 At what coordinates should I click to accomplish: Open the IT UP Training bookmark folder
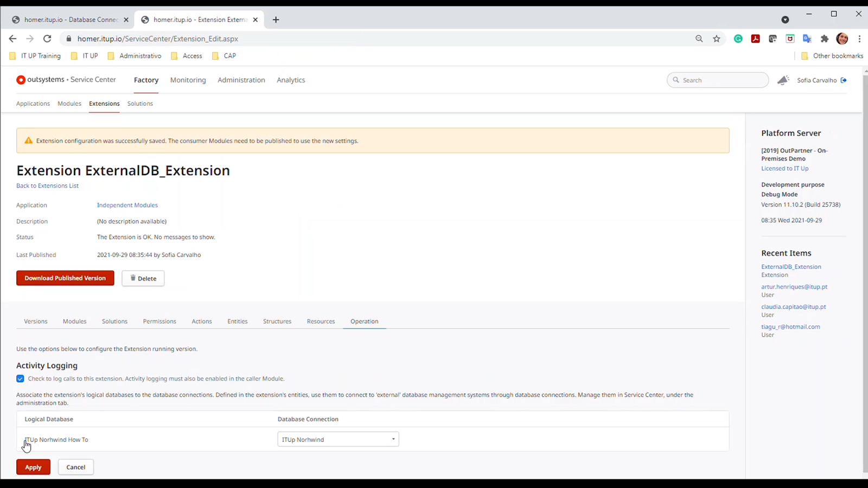(x=35, y=56)
